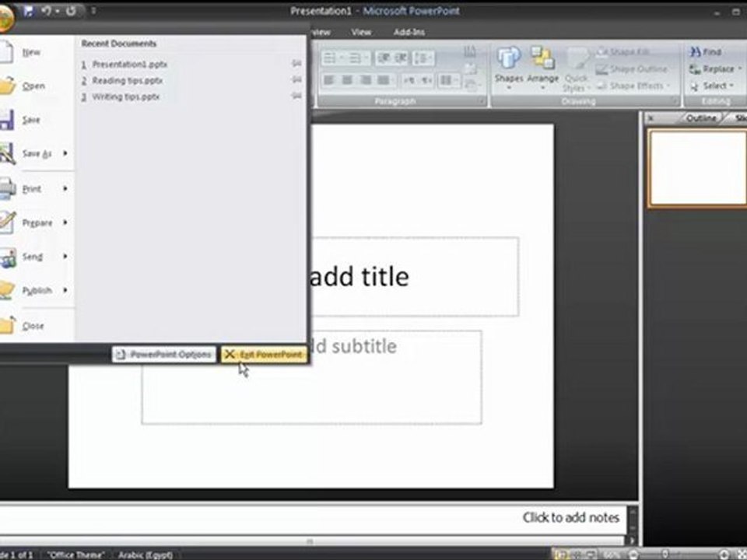Click Replace in the Editing group
This screenshot has width=747, height=560.
[716, 69]
